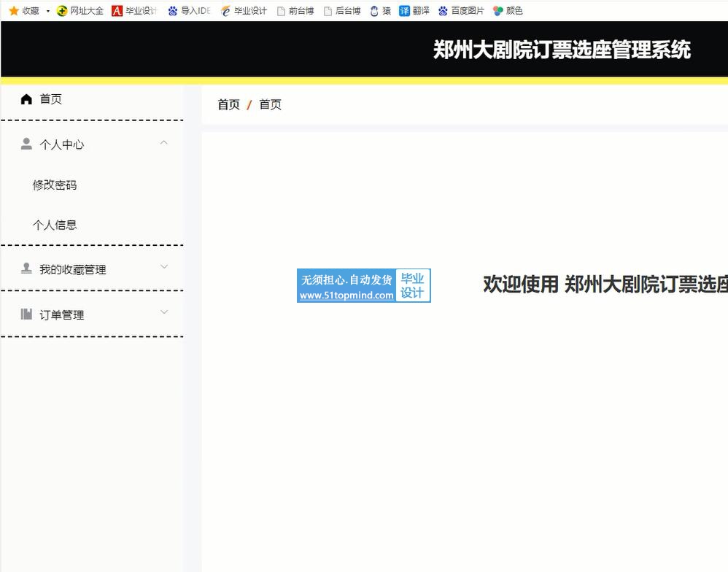Collapse the 个人中心 menu chevron
This screenshot has height=572, width=728.
pos(164,142)
